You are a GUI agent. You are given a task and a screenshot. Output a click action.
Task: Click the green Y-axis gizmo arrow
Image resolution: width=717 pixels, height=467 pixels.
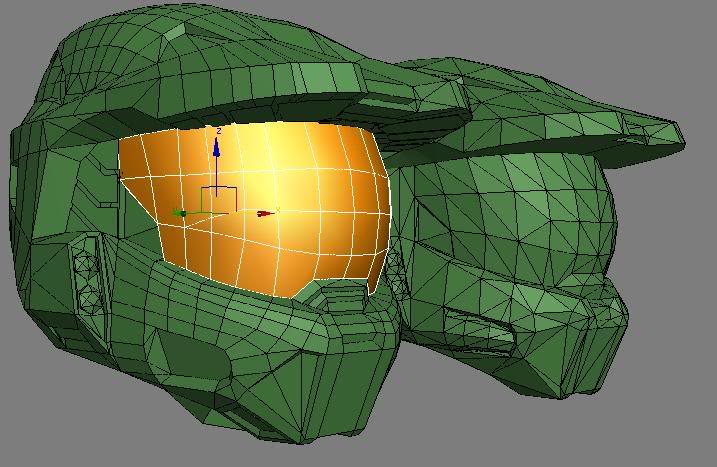[x=180, y=213]
